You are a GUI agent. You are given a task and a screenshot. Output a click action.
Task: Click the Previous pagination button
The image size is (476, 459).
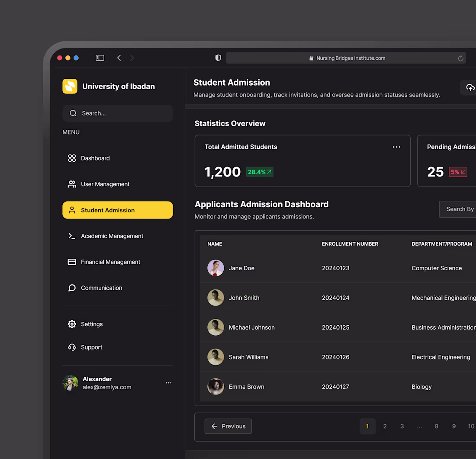[x=228, y=426]
